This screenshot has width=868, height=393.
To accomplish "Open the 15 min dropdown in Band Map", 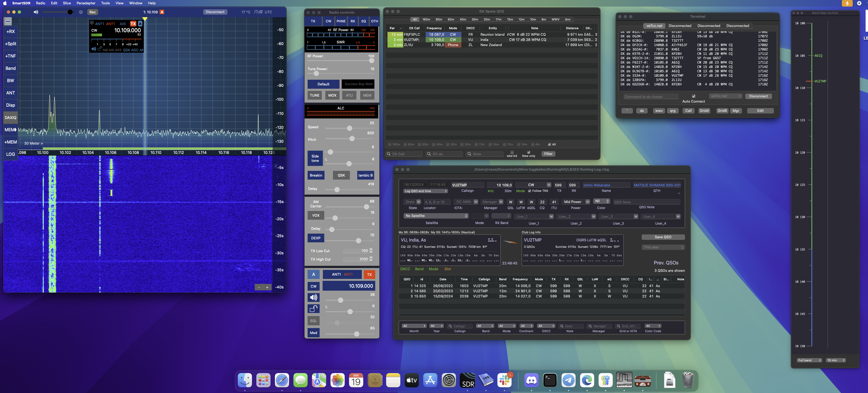I will point(836,360).
